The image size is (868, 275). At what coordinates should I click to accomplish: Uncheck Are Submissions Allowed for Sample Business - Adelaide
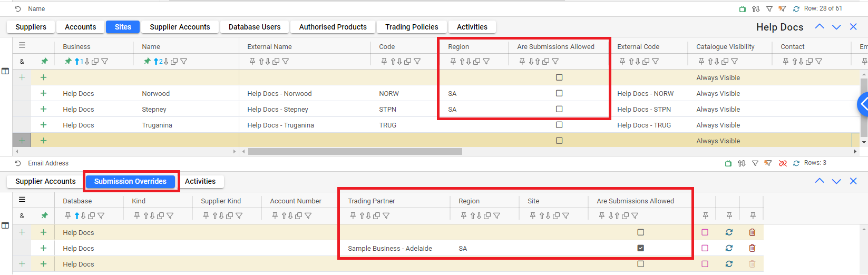[640, 248]
